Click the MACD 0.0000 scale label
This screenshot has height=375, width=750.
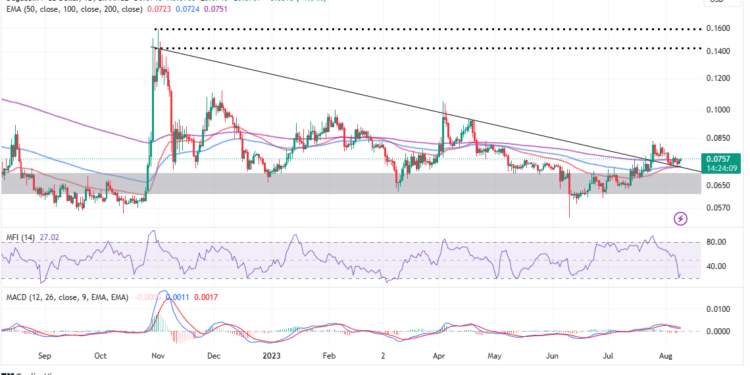coord(718,331)
